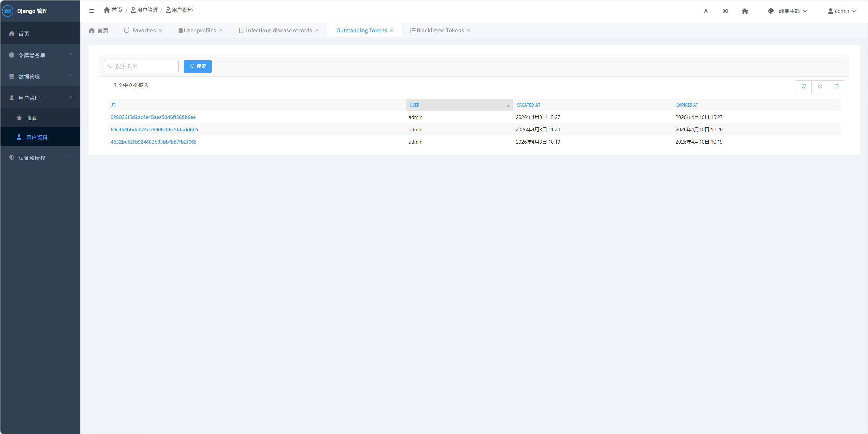Click the refresh icon above the table
The image size is (868, 434).
[x=820, y=86]
